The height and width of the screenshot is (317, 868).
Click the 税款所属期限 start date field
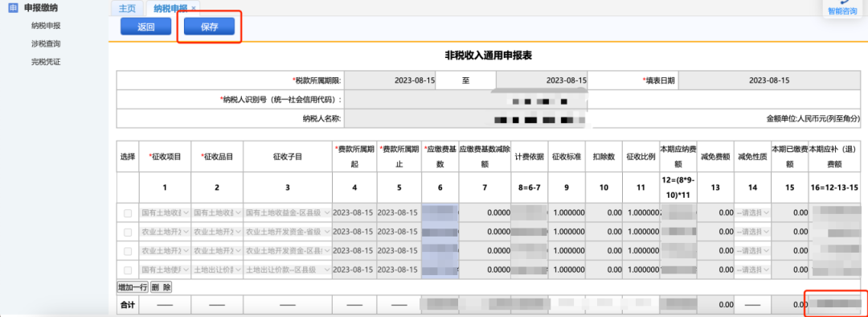point(391,80)
